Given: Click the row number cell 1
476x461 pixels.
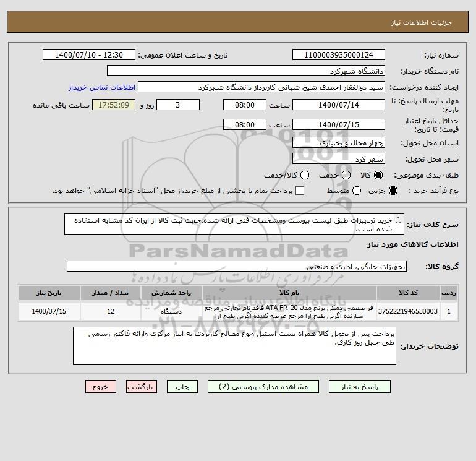Looking at the screenshot, I should pyautogui.click(x=449, y=311).
